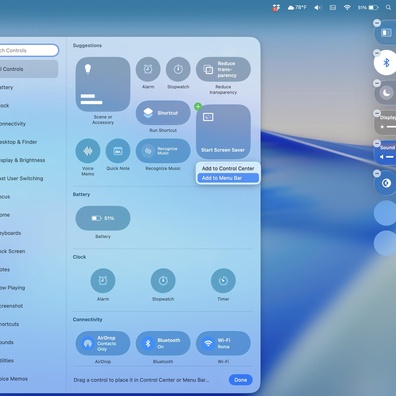Screen dimensions: 396x396
Task: Select the Stopwatch control under Suggestions
Action: pos(178,69)
